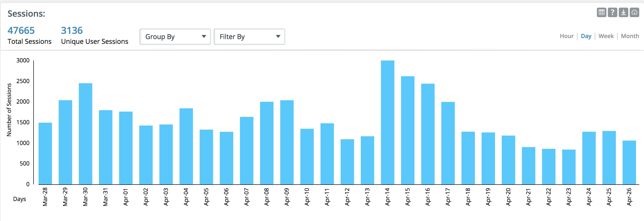Click the Apr-22 bar

click(x=549, y=167)
